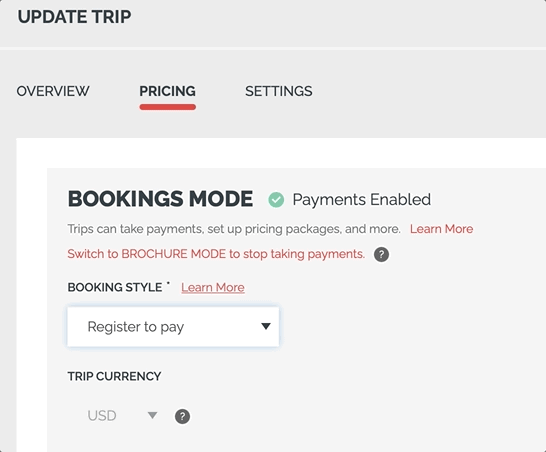
Task: Click the green Payments Enabled checkmark icon
Action: point(276,200)
